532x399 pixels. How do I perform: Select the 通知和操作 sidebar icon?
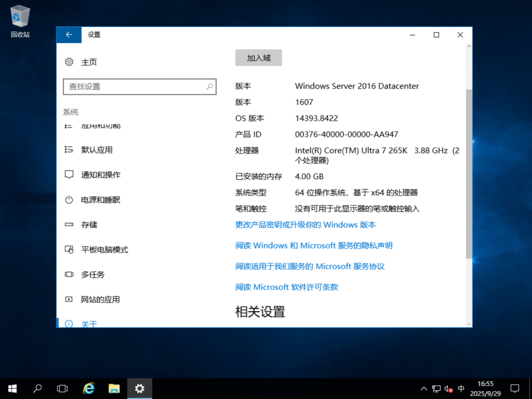tap(69, 175)
